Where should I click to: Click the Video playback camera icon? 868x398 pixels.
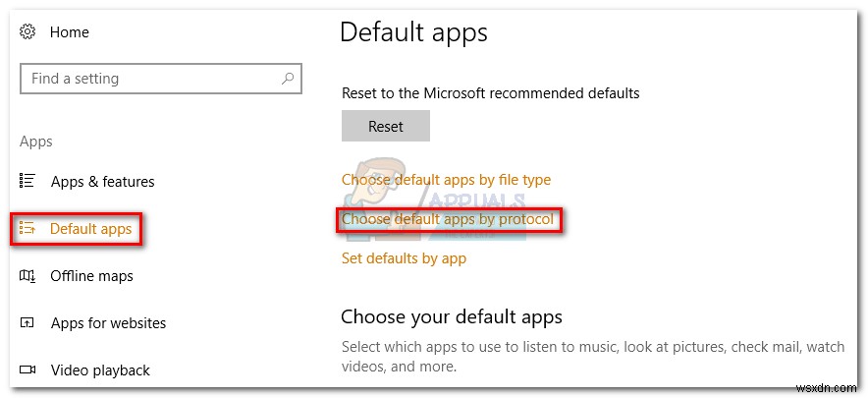click(x=27, y=370)
